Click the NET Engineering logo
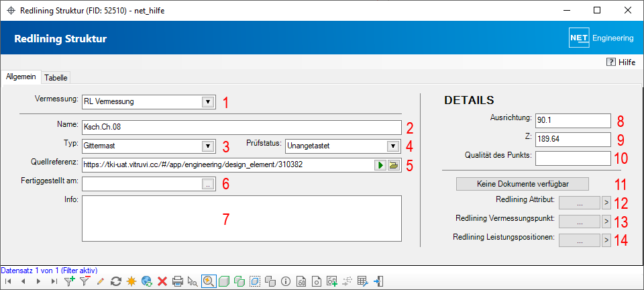Screen dimensions: 644x290 point(601,38)
